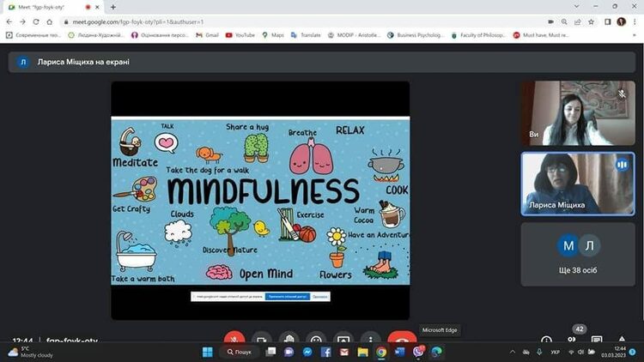Viewport: 644px width, 362px height.
Task: Open the emoji reactions button
Action: tap(316, 340)
